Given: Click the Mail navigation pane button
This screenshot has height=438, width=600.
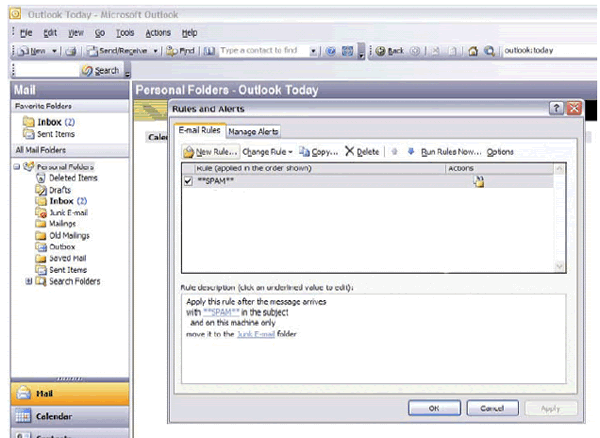Looking at the screenshot, I should coord(70,393).
